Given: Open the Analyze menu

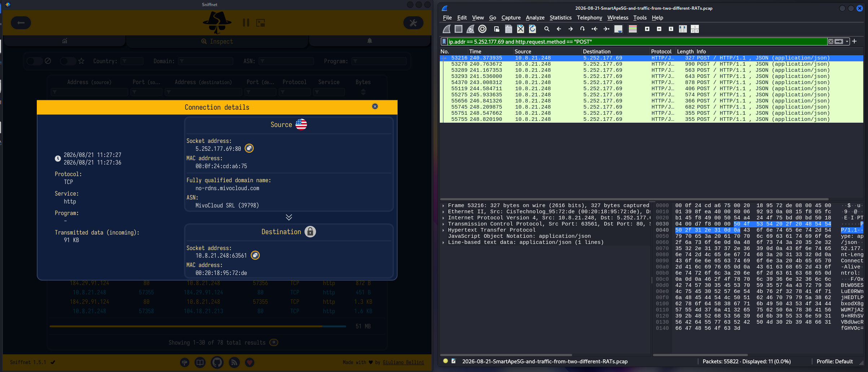Looking at the screenshot, I should click(535, 18).
